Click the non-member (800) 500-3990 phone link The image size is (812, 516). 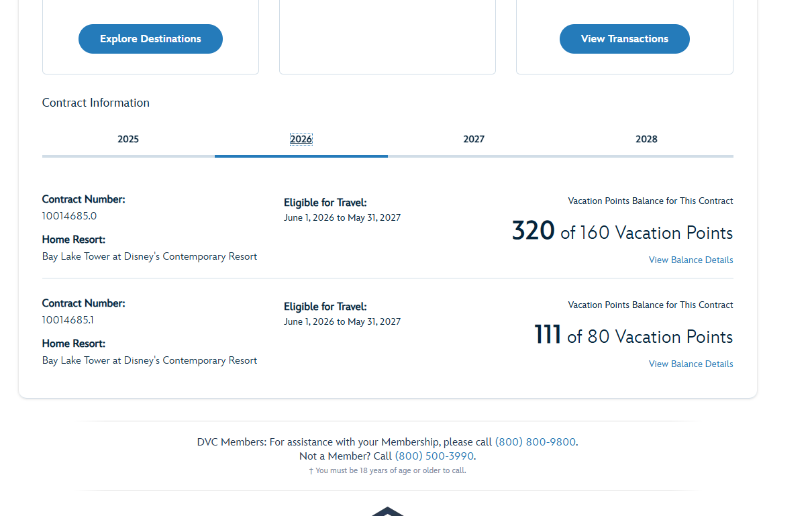[x=434, y=456]
